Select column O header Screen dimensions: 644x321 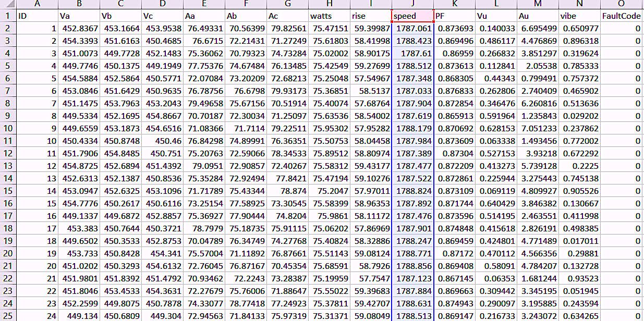(622, 4)
